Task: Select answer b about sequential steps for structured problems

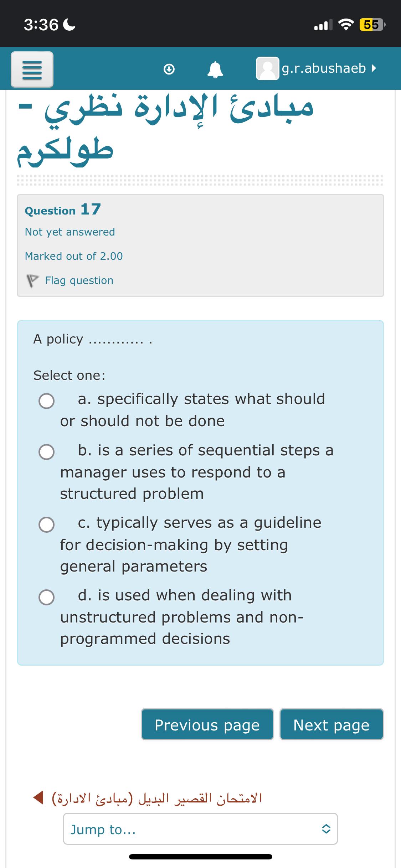Action: pos(46,453)
